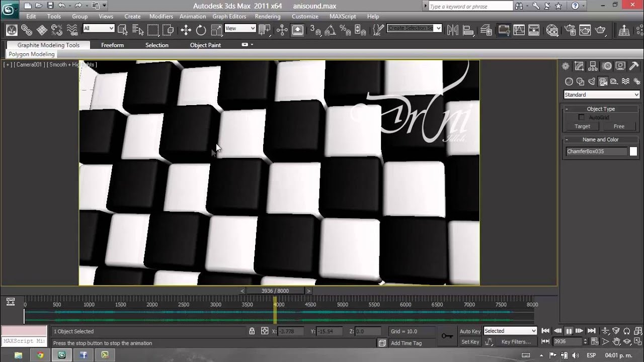
Task: Activate the Select and Move tool
Action: pyautogui.click(x=186, y=30)
